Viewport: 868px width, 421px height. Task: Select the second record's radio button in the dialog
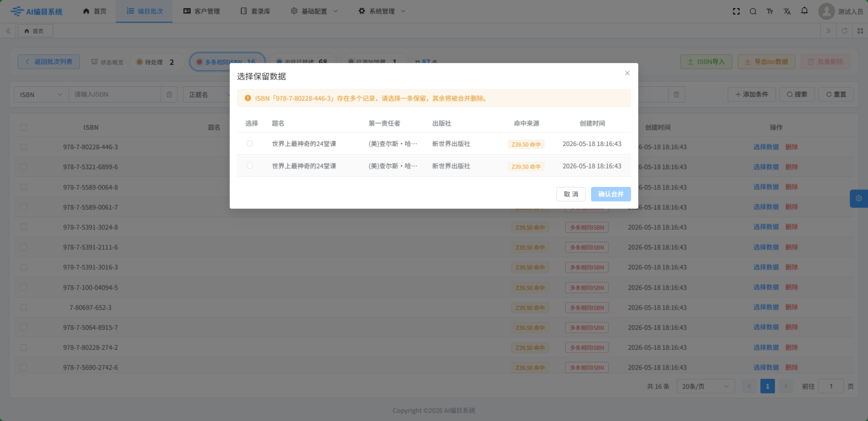pos(250,166)
